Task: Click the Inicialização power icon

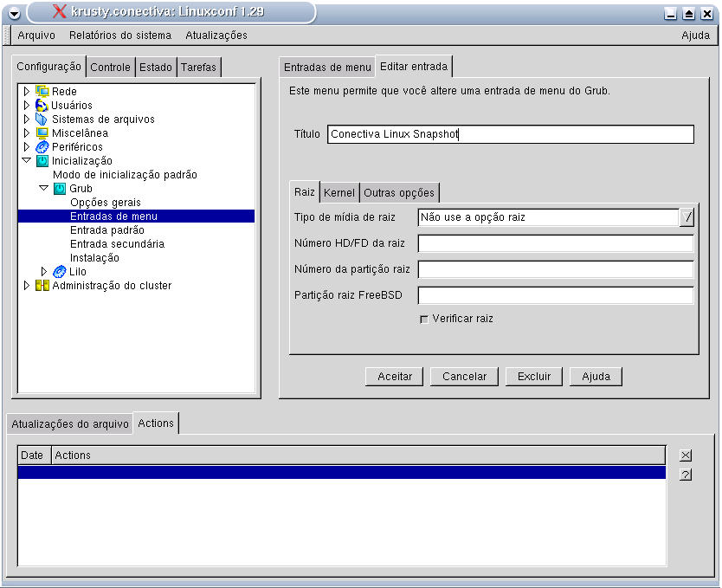Action: click(42, 161)
